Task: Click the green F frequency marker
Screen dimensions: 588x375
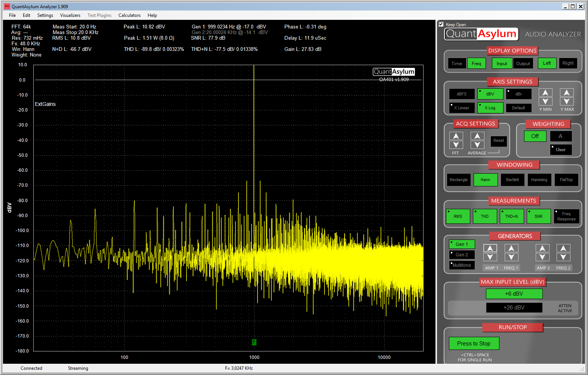Action: click(x=254, y=342)
